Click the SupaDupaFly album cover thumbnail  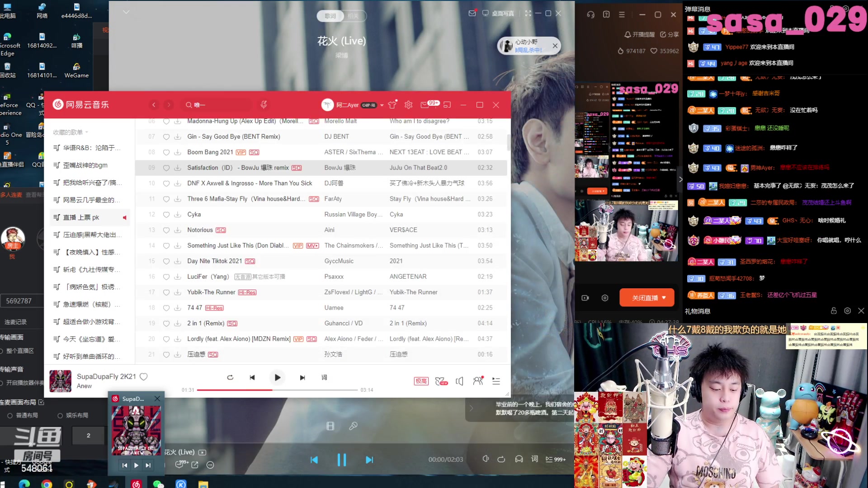pyautogui.click(x=60, y=381)
